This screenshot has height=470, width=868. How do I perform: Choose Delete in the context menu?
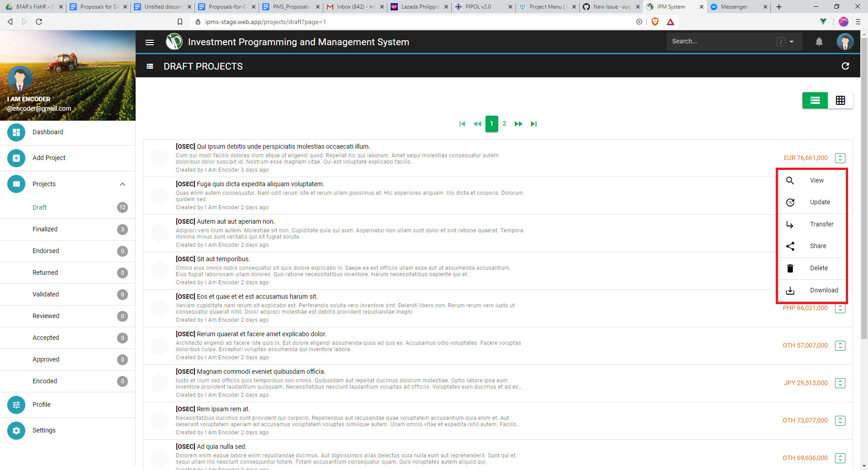tap(811, 268)
